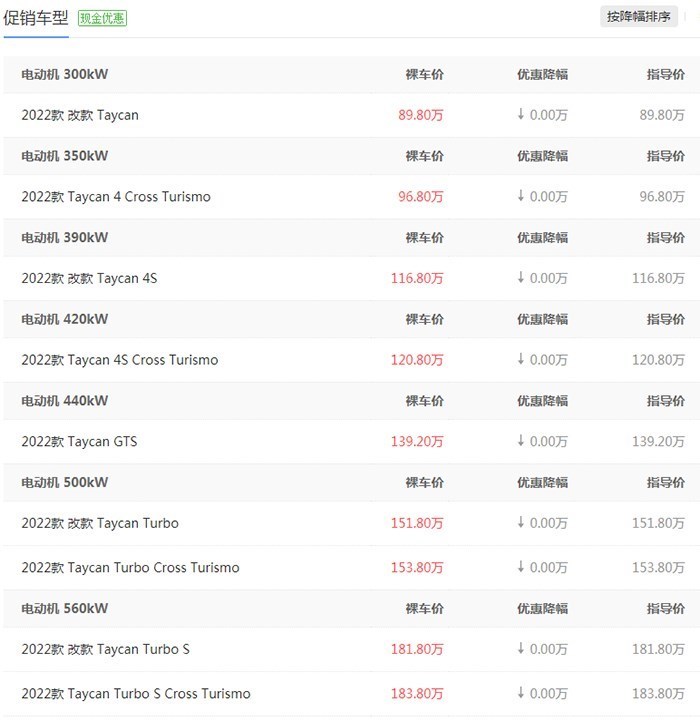Open 2022款 Taycan Turbo S Cross Turismo link
Image resolution: width=700 pixels, height=721 pixels.
pos(136,693)
